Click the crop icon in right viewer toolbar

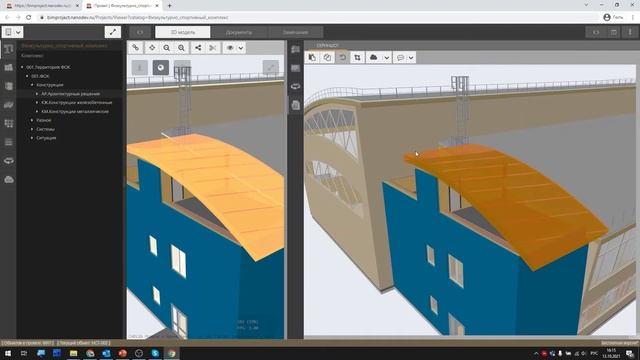[x=358, y=58]
